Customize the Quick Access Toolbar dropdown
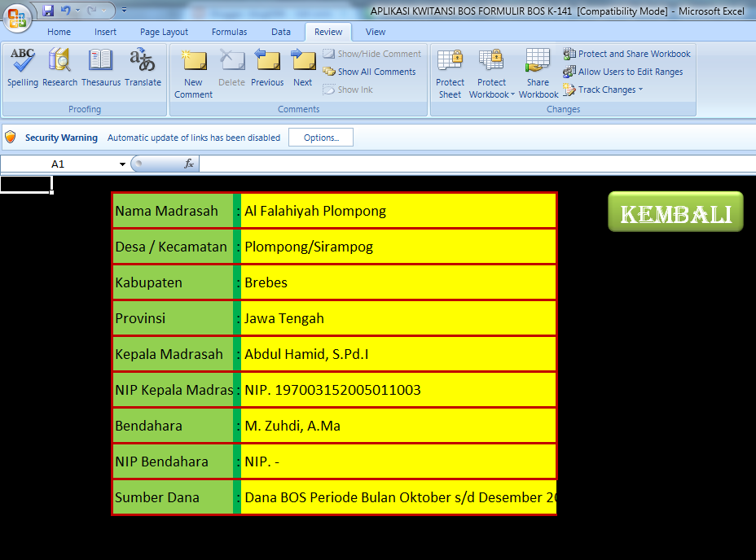 click(124, 10)
